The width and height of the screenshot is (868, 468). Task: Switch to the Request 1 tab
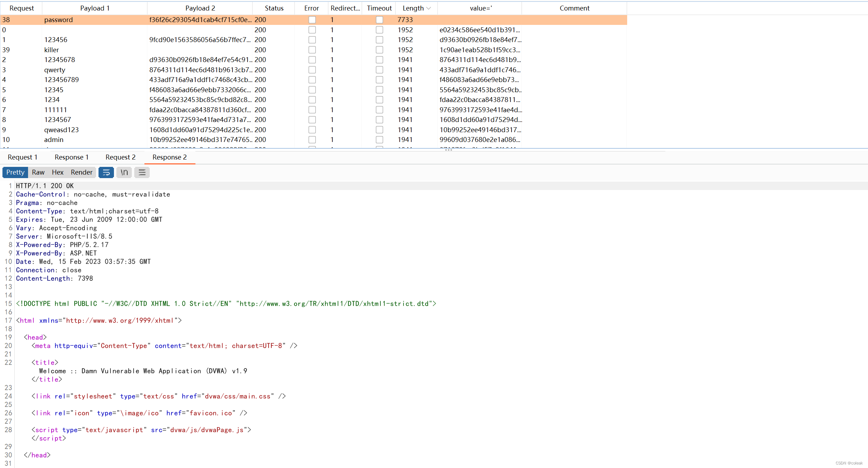22,157
